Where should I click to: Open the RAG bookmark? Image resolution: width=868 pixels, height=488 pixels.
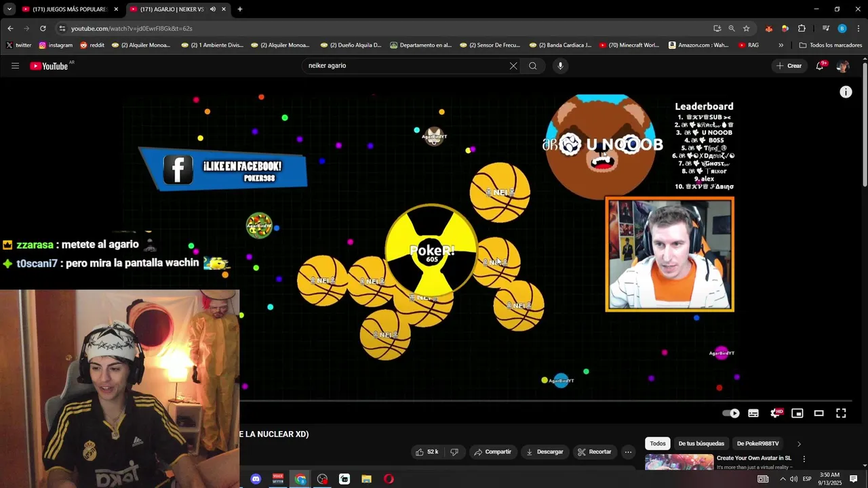click(749, 45)
